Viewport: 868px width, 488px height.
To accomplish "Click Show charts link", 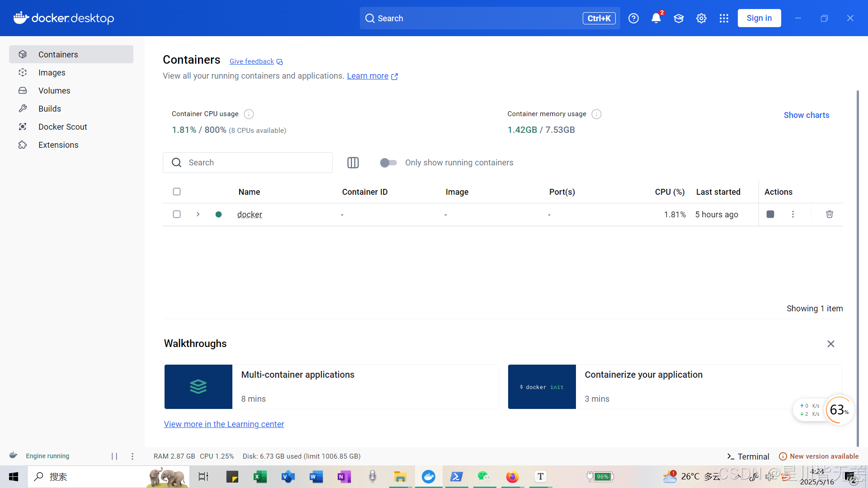I will pos(807,115).
